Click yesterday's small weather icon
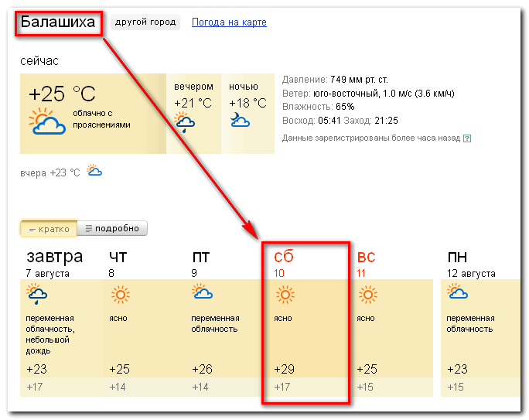The width and height of the screenshot is (529, 420). [94, 170]
